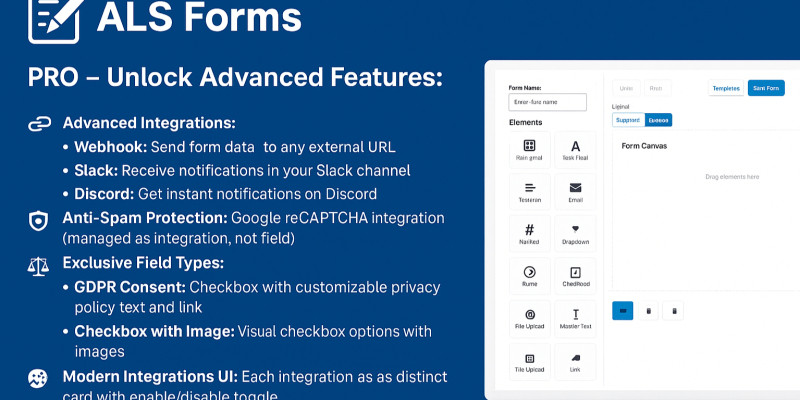Screen dimensions: 800x400
Task: Open the Templetes button
Action: pos(725,88)
